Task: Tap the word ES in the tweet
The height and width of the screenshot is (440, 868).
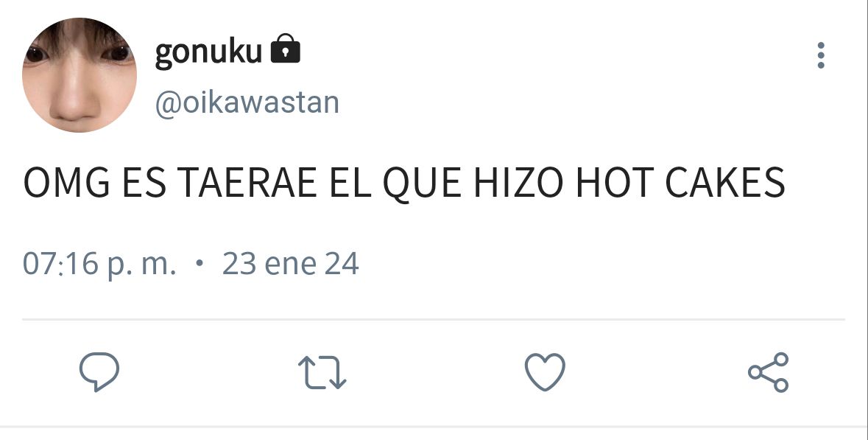Action: [x=144, y=183]
